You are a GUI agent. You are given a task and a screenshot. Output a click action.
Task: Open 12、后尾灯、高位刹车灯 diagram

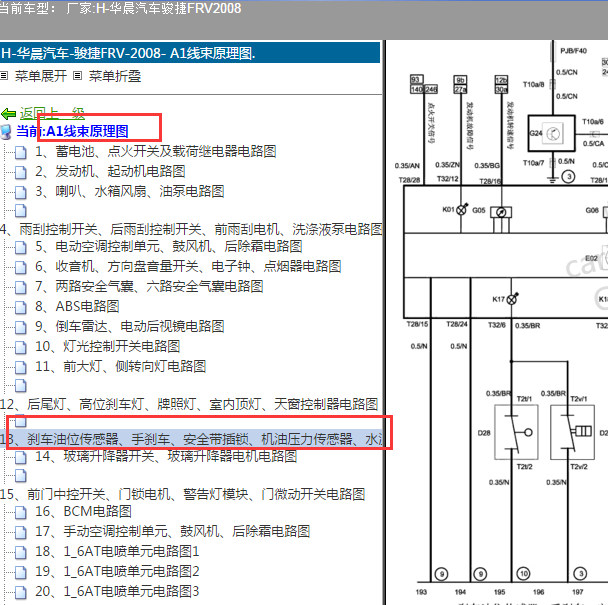tap(189, 404)
